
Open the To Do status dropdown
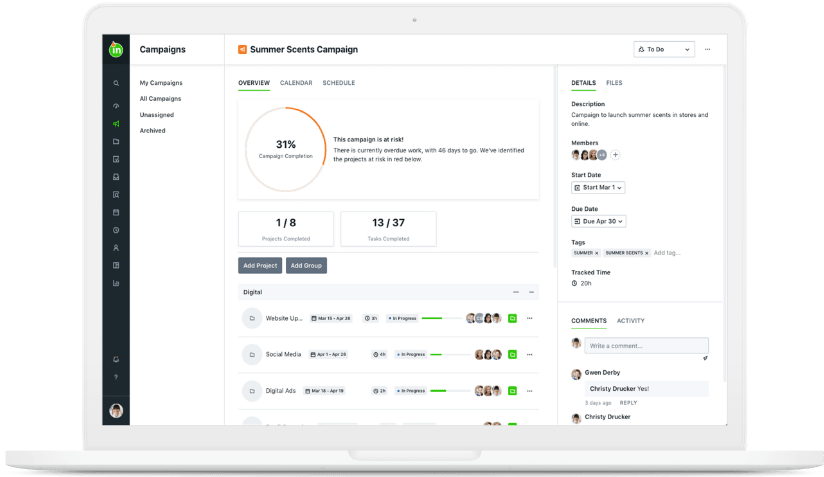point(664,49)
